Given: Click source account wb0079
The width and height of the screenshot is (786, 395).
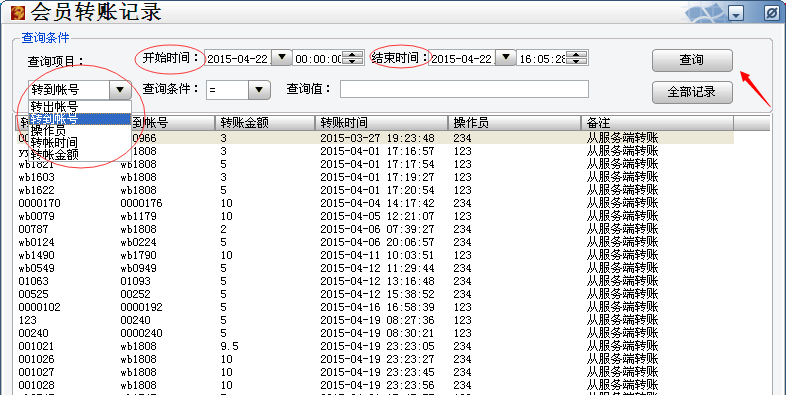Looking at the screenshot, I should click(37, 216).
